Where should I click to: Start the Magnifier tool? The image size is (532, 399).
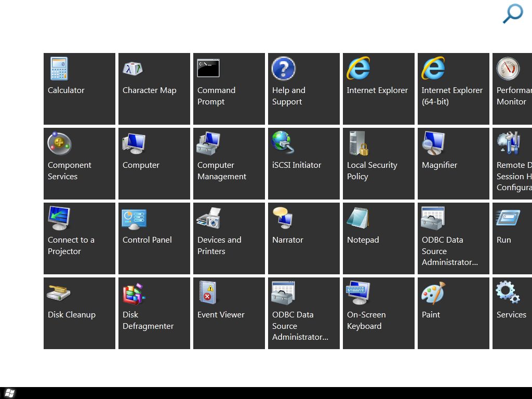(454, 164)
